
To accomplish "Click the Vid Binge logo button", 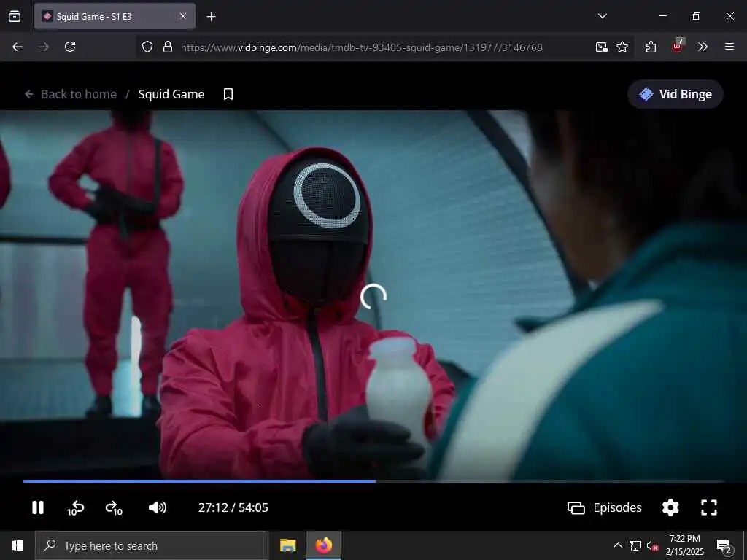I will tap(675, 94).
